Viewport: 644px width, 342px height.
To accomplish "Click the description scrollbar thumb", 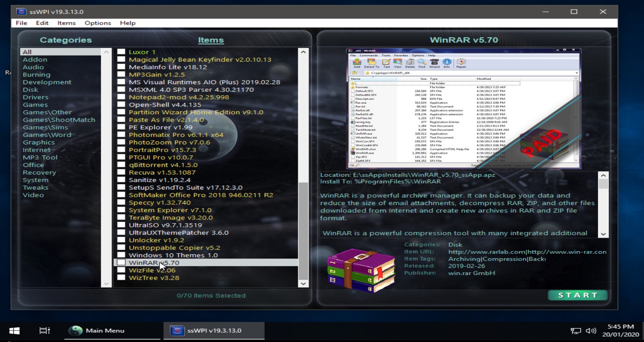I will click(603, 184).
